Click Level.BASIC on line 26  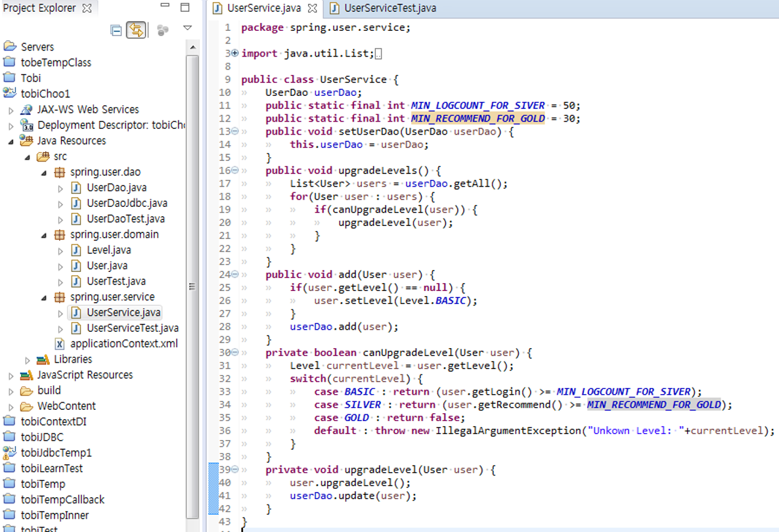pyautogui.click(x=432, y=301)
